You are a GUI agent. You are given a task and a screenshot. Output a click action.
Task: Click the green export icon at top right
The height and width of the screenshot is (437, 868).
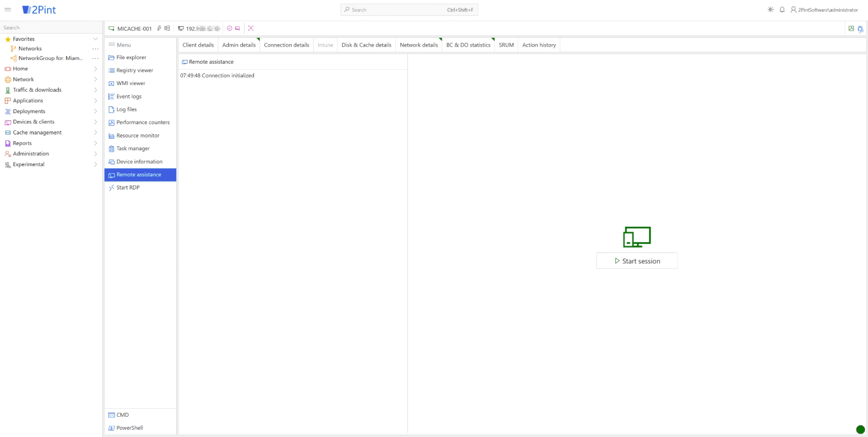click(x=851, y=28)
